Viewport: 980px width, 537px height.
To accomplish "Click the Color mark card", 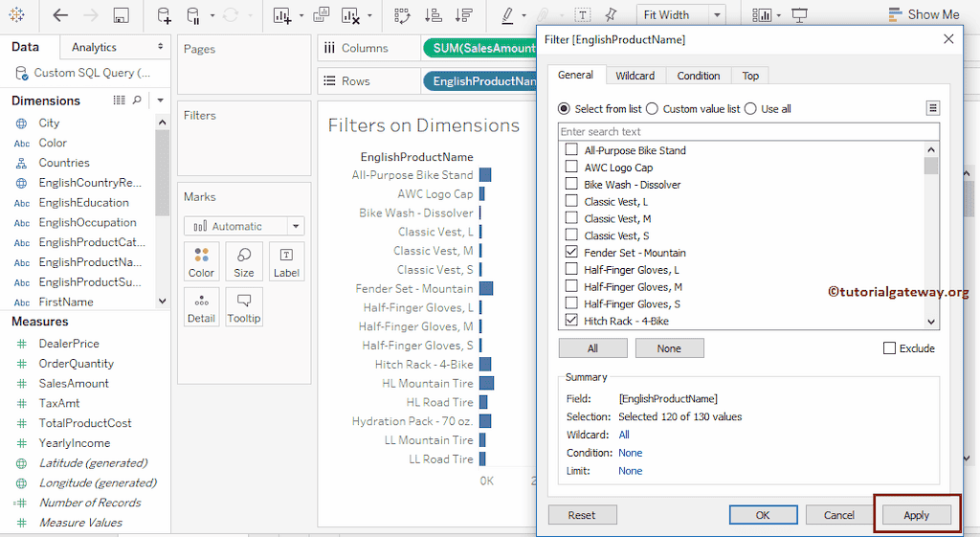I will coord(201,262).
